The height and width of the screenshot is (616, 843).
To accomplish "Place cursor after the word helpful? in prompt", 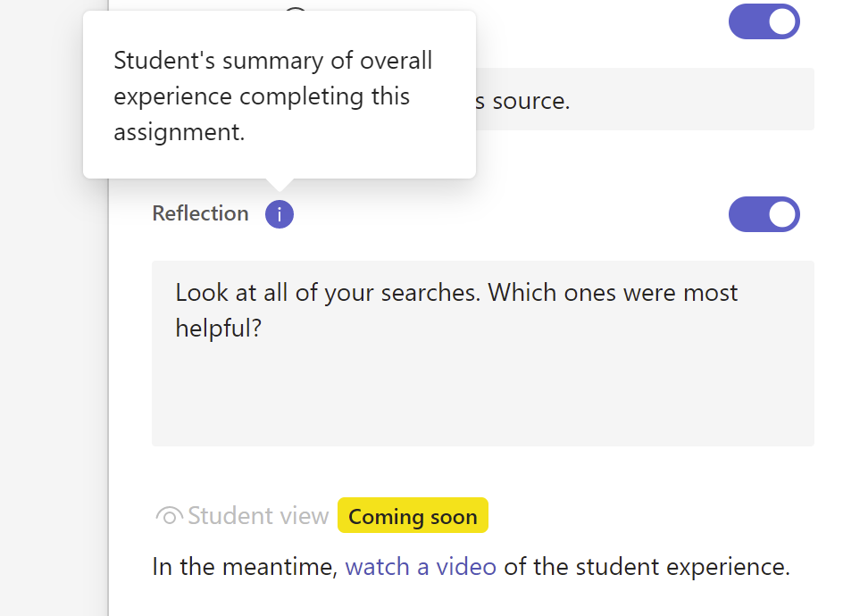I will (x=264, y=329).
